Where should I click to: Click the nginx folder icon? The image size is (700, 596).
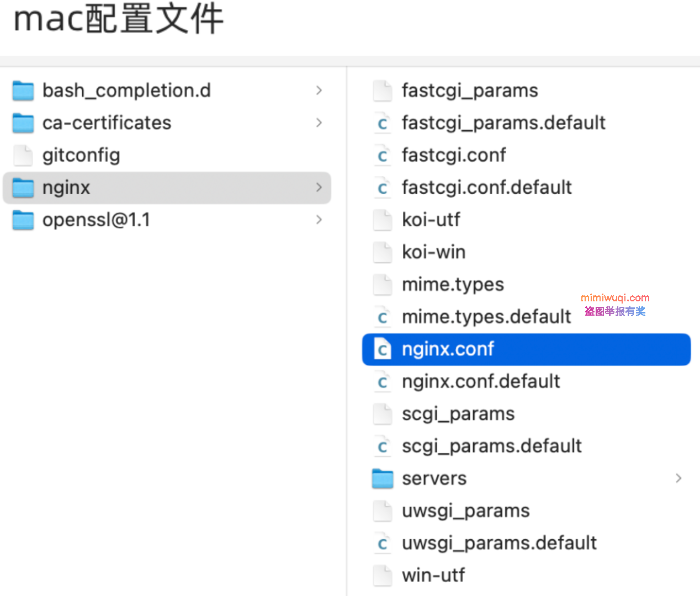point(23,188)
